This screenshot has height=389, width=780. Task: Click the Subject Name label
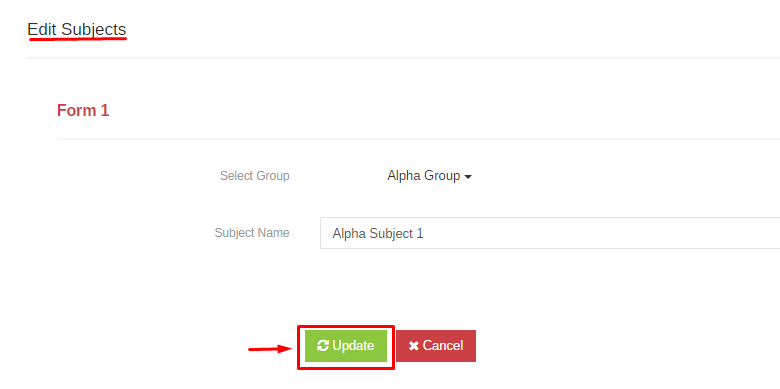[252, 233]
